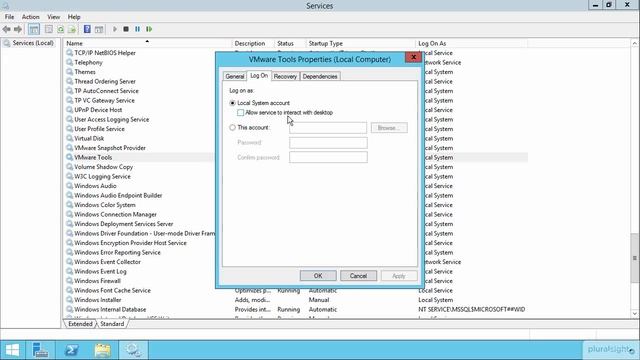The height and width of the screenshot is (360, 640).
Task: Switch to the General tab
Action: (x=235, y=76)
